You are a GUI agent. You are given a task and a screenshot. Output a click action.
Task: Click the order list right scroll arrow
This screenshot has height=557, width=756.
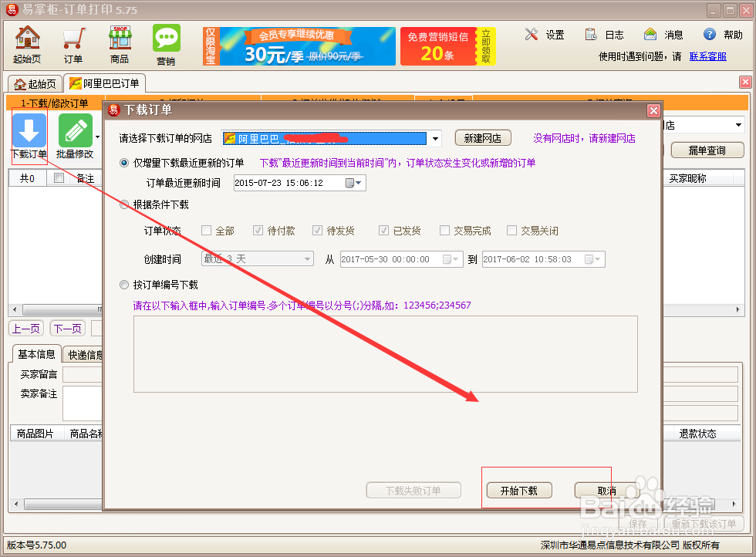tap(737, 309)
